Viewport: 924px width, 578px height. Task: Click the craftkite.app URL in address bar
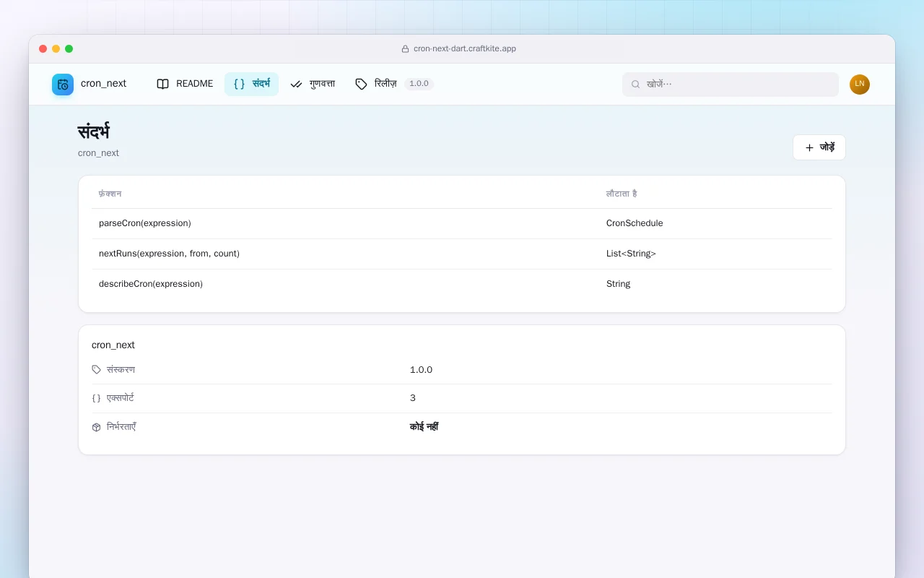pos(465,49)
